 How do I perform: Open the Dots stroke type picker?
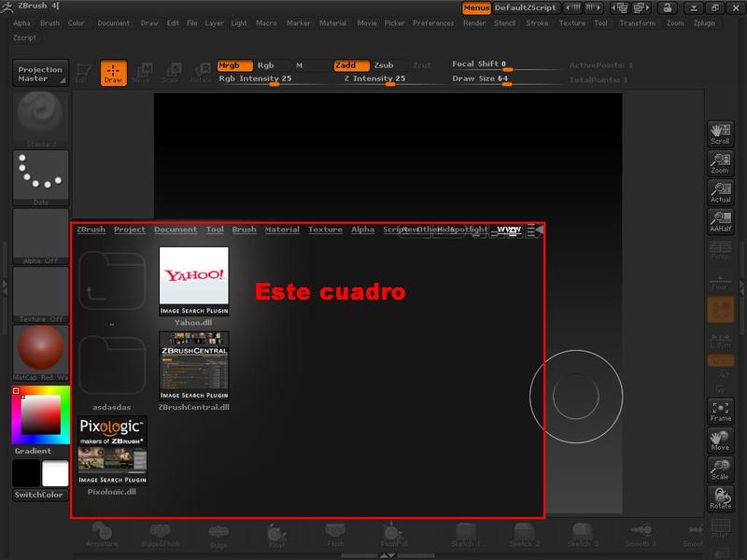click(x=40, y=177)
